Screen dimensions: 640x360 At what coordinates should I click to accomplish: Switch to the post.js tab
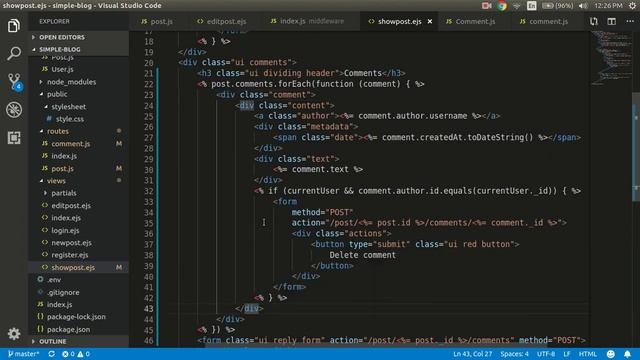(x=157, y=21)
